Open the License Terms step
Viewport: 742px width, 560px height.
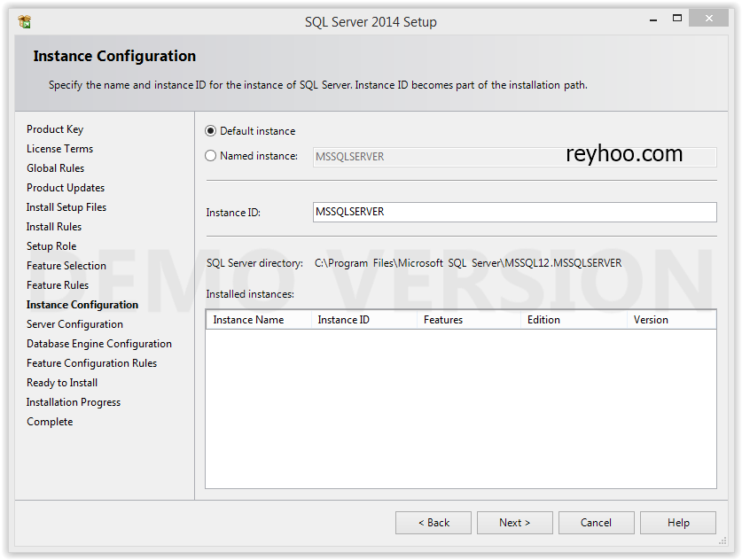point(59,149)
